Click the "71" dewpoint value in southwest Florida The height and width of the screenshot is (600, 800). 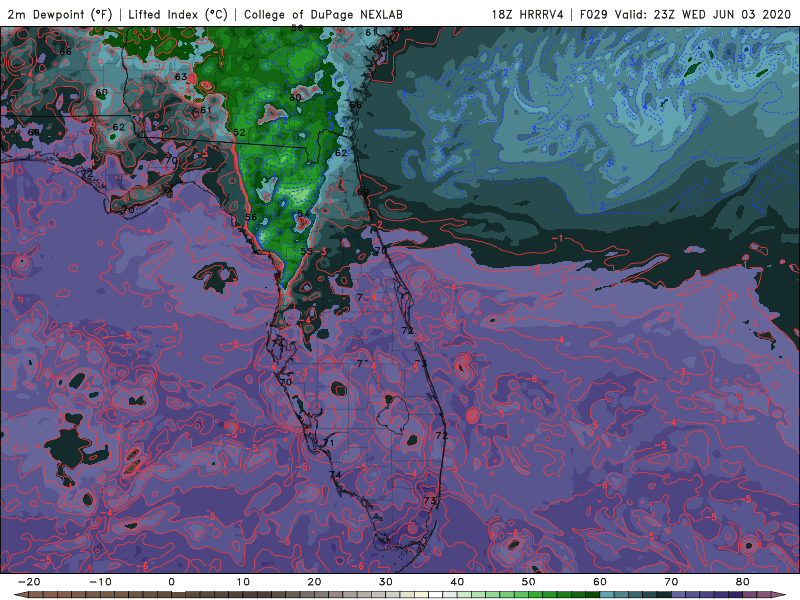click(328, 442)
